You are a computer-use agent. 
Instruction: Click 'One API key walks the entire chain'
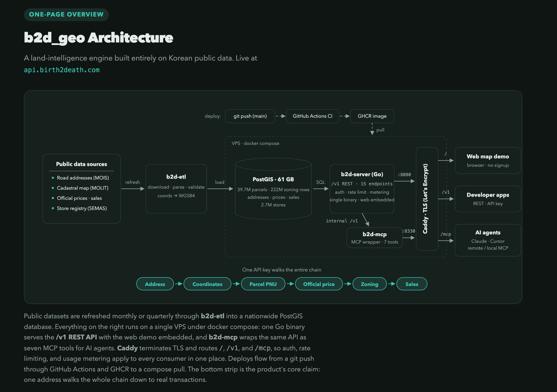coord(282,270)
